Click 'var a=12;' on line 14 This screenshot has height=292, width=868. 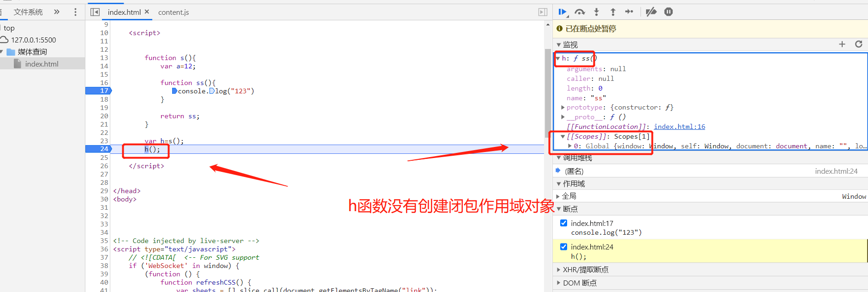(x=178, y=66)
